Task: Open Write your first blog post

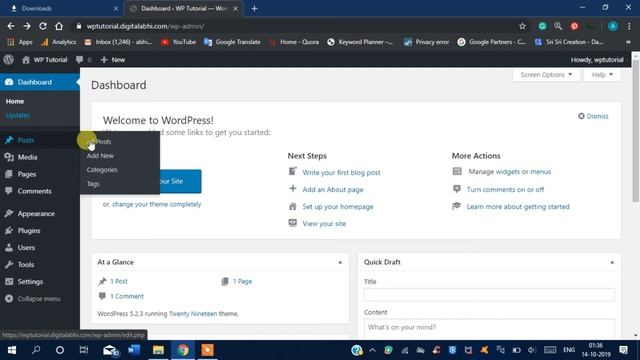Action: pos(341,173)
